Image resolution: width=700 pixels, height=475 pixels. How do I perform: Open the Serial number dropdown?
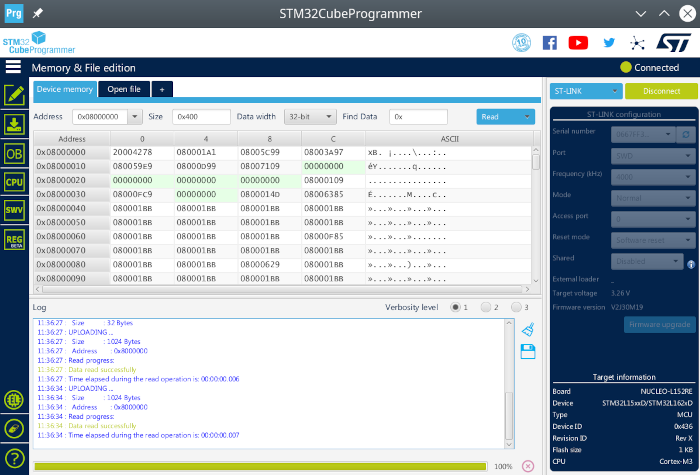[643, 134]
